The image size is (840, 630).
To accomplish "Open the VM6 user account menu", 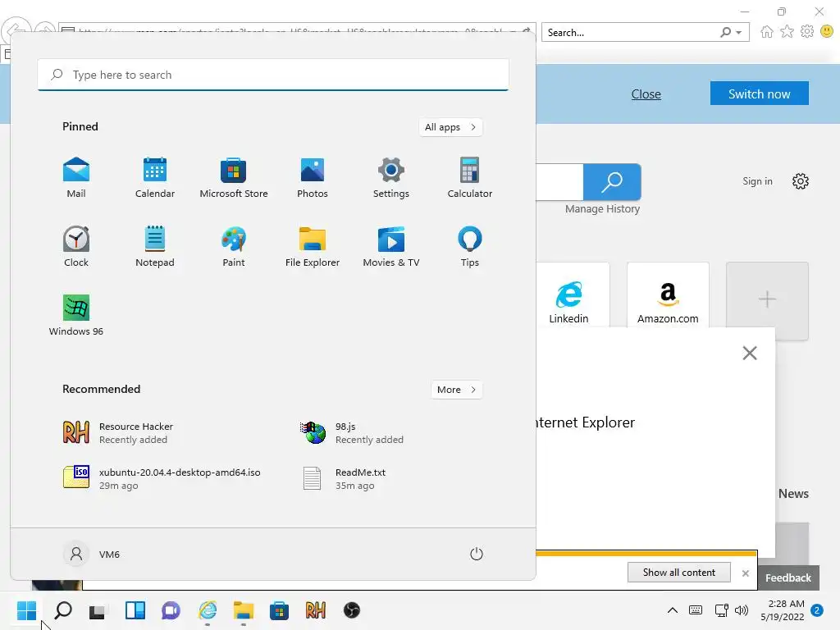I will (92, 554).
